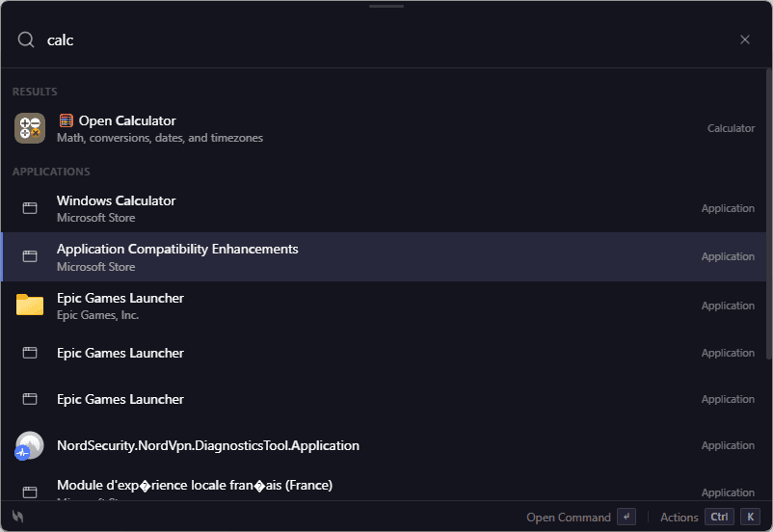Click 'Application' tag of NordSecurity row
Screen dimensions: 773x532
tap(728, 445)
